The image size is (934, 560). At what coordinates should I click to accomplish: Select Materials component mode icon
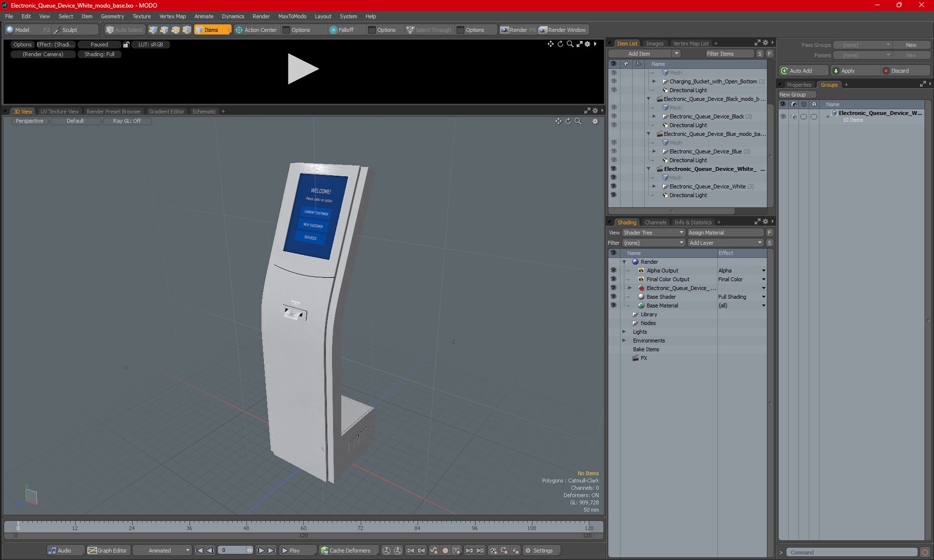pos(187,30)
